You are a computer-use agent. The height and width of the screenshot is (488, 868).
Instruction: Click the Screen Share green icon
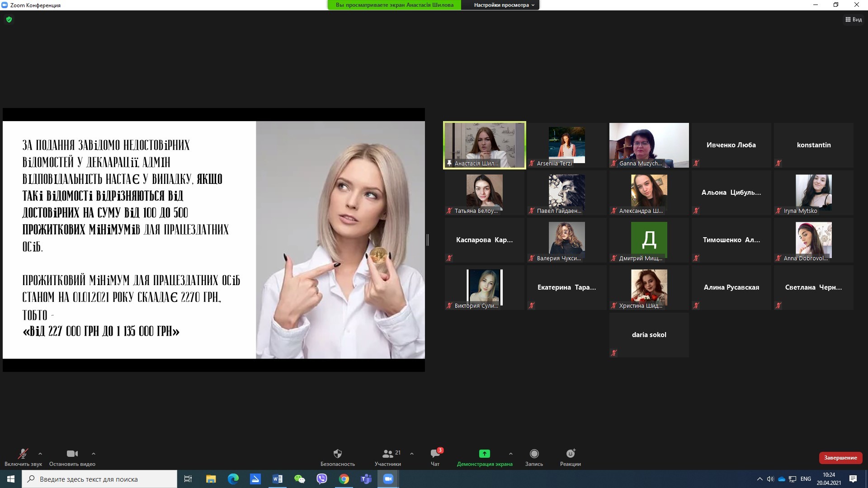coord(484,454)
